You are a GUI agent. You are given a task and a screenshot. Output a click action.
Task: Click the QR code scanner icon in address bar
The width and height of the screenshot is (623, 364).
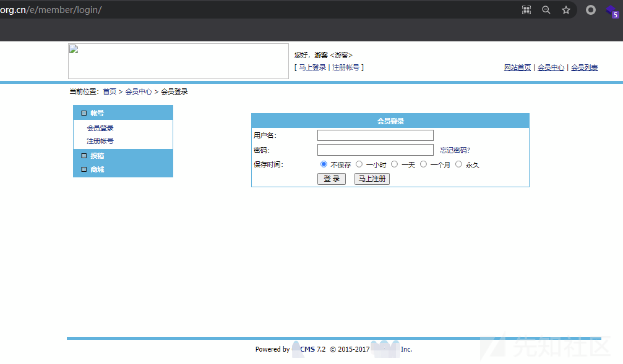point(526,10)
